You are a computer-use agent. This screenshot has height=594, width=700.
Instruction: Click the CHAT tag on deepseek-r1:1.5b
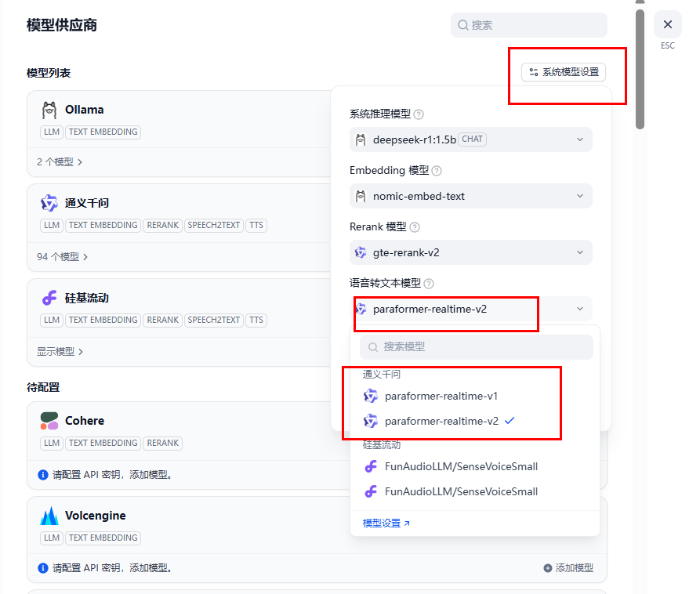tap(472, 139)
